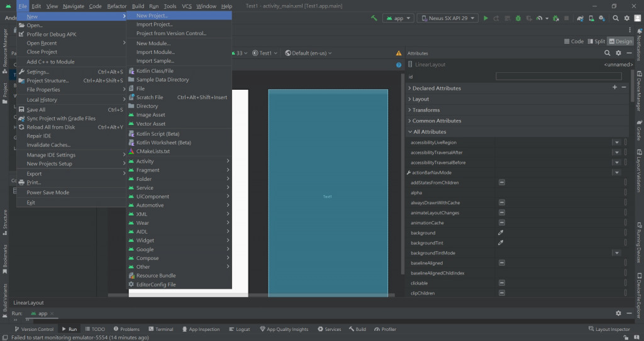Search attributes using Attributes panel magnifier
This screenshot has width=644, height=341.
608,53
